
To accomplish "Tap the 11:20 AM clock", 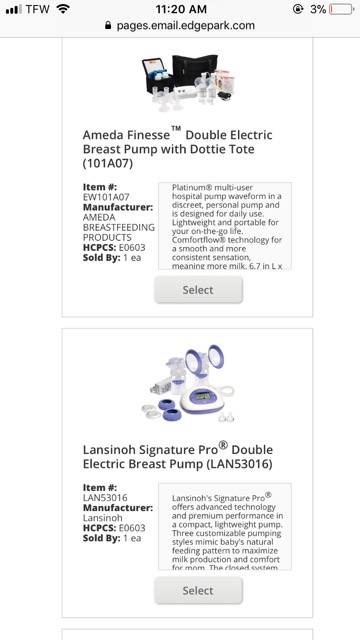I will click(181, 9).
